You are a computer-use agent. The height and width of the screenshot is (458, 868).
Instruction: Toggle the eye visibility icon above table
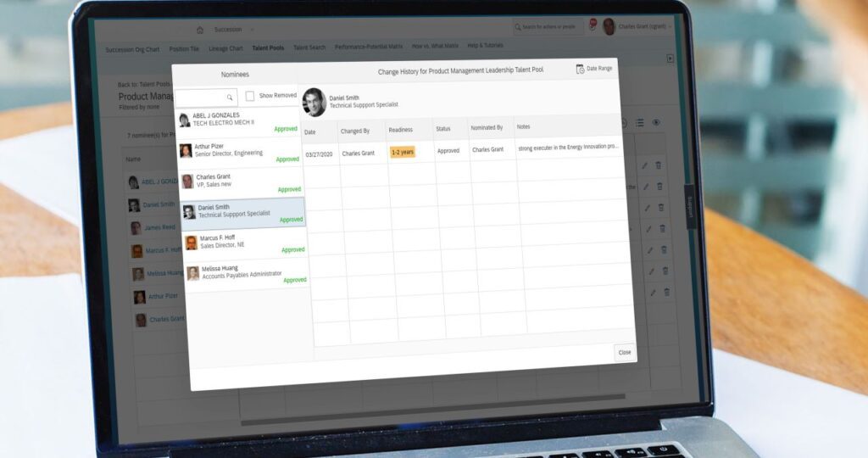[656, 123]
